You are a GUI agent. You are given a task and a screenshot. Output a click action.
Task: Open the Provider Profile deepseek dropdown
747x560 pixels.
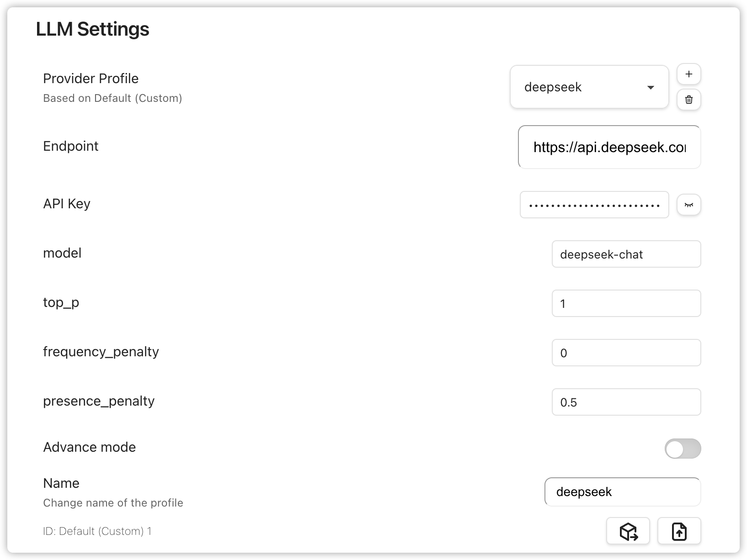point(589,87)
